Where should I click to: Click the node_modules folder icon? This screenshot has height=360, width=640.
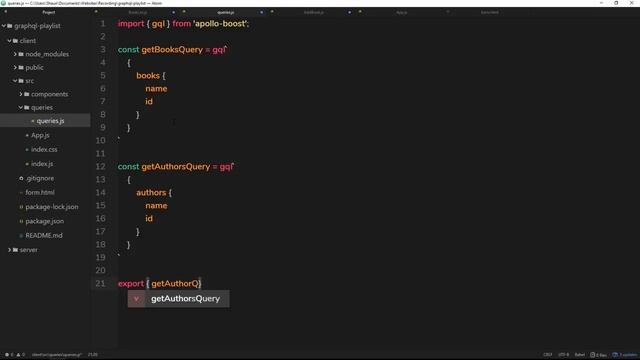coord(21,54)
